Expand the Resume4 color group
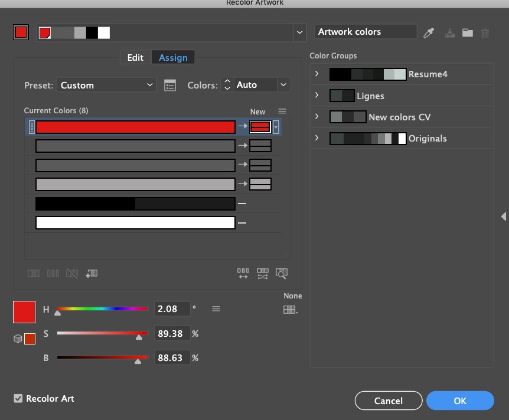 317,74
